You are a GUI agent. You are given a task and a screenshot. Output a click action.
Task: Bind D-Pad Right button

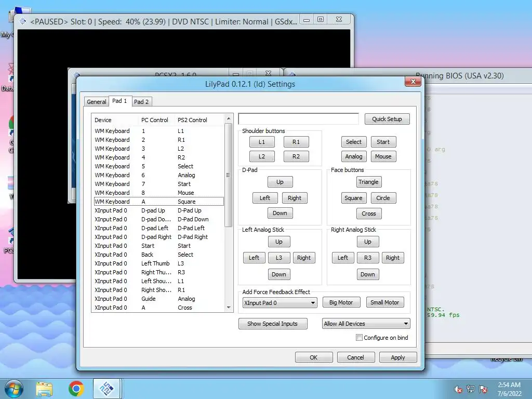tap(295, 198)
